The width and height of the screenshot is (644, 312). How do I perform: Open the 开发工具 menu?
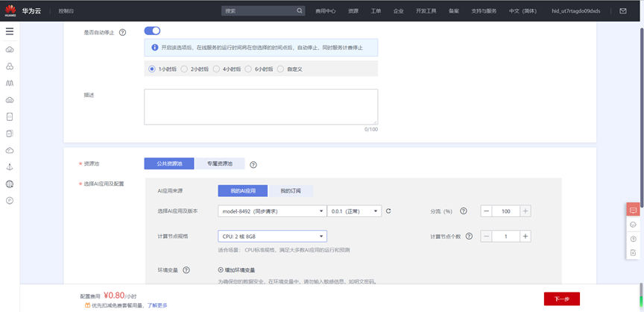click(x=426, y=11)
